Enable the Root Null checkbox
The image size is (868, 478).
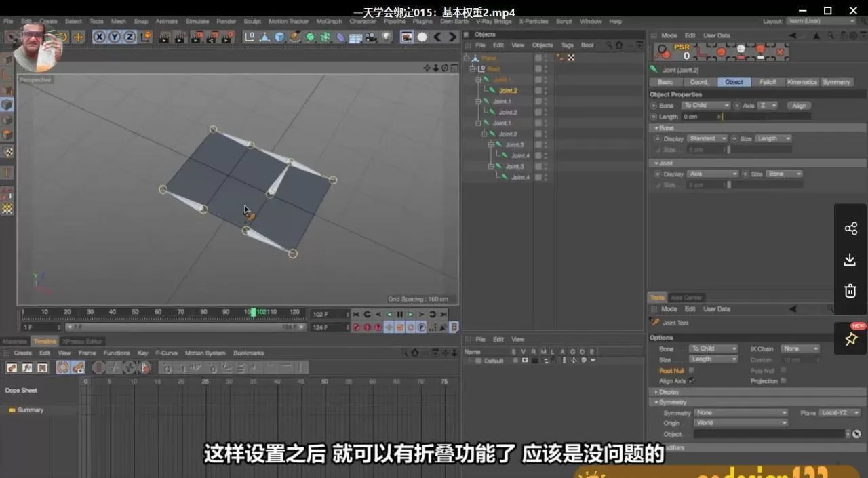tap(692, 370)
